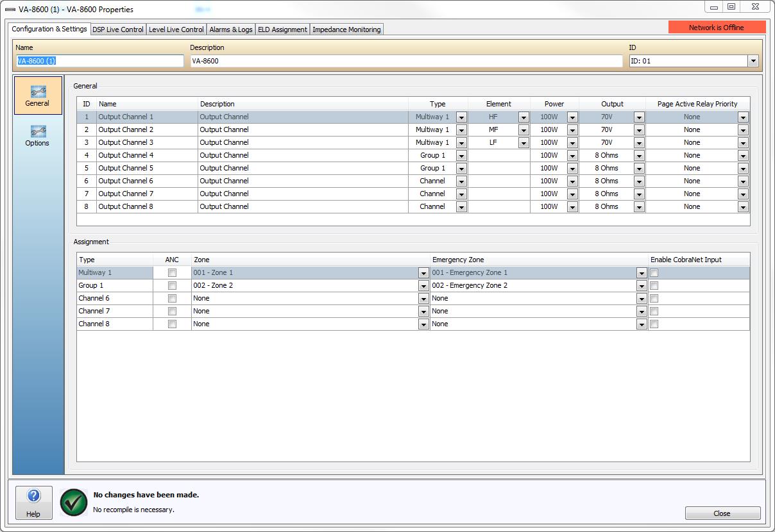
Task: Click the 'No changes have been made.' status
Action: pyautogui.click(x=146, y=495)
